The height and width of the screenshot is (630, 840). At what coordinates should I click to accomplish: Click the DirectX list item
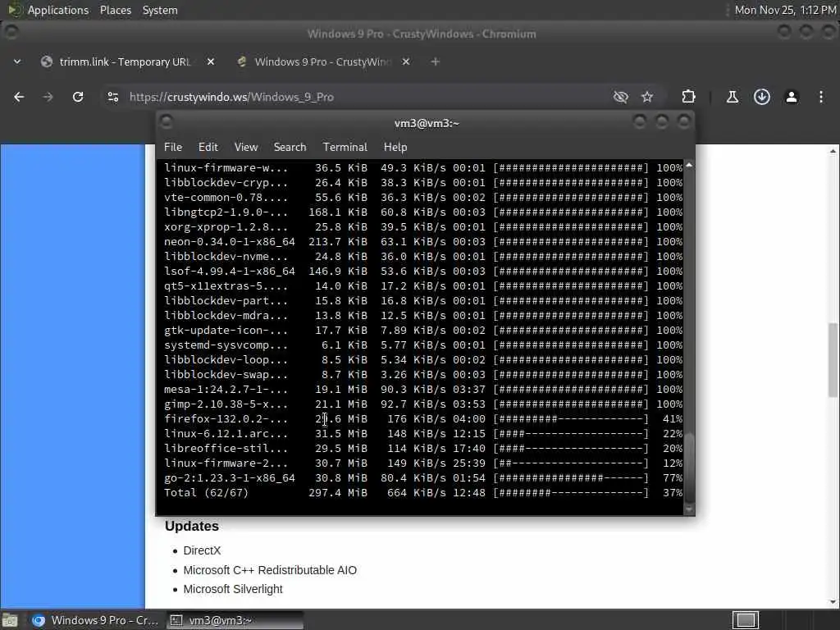[x=202, y=550]
